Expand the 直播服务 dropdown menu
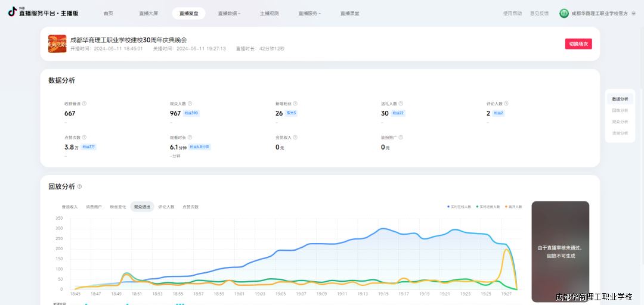Image resolution: width=644 pixels, height=305 pixels. [309, 13]
